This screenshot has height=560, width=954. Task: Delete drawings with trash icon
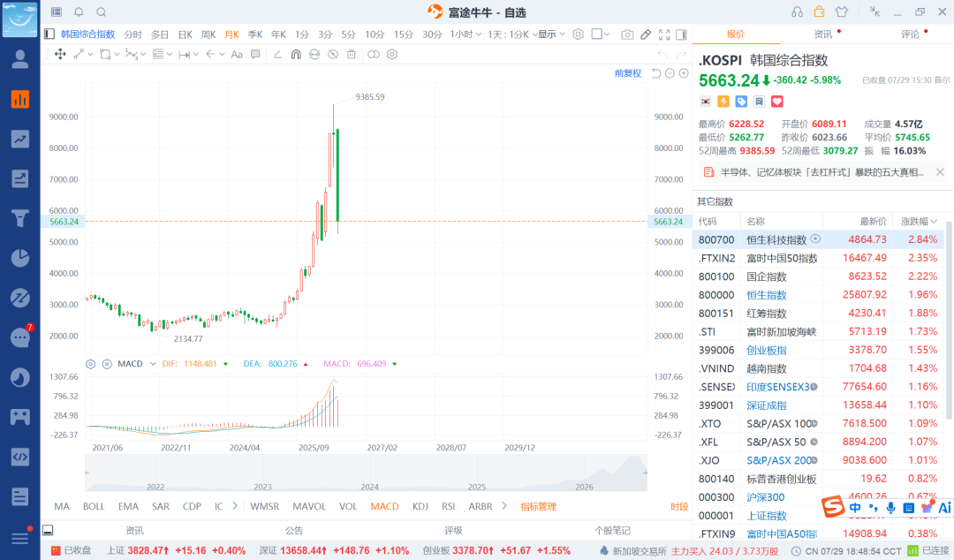(351, 54)
